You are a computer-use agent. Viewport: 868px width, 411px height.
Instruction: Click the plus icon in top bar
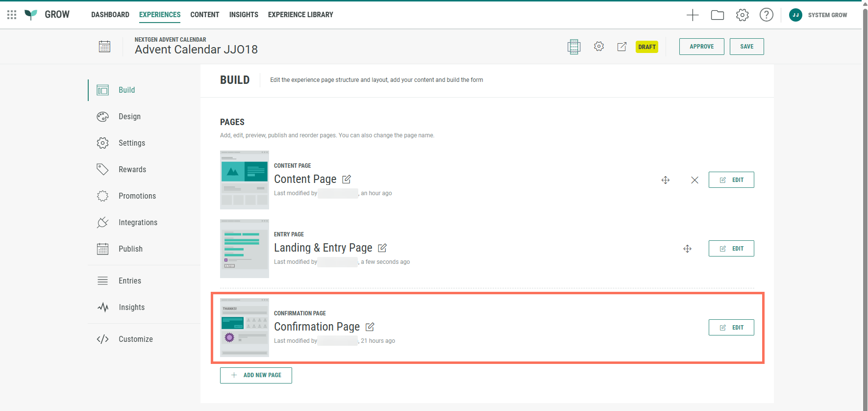click(x=693, y=15)
